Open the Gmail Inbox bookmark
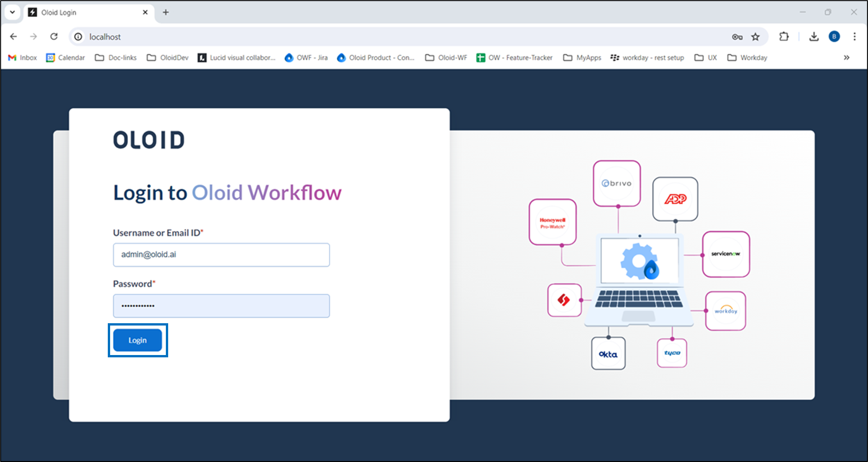868x462 pixels. [22, 58]
